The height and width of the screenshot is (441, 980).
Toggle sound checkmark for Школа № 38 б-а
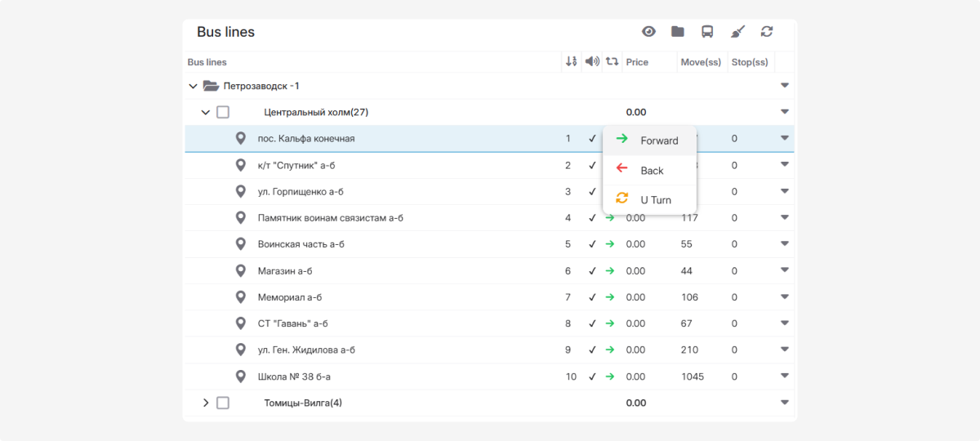point(592,376)
